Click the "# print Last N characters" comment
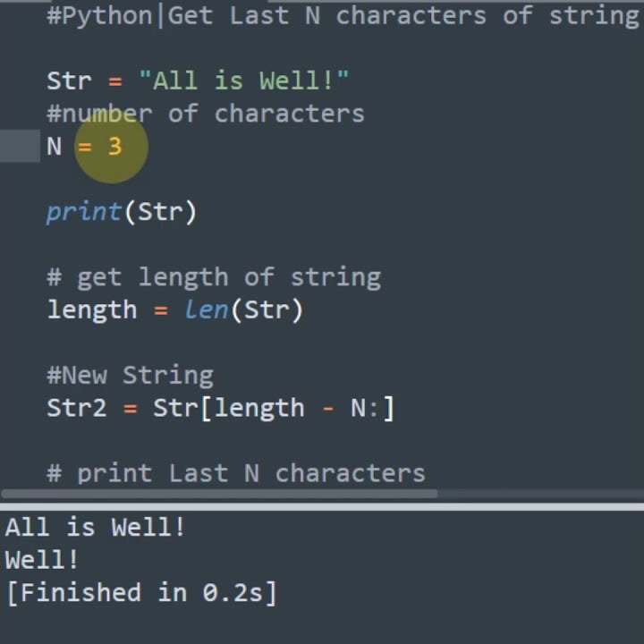Viewport: 644px width, 644px height. point(236,473)
